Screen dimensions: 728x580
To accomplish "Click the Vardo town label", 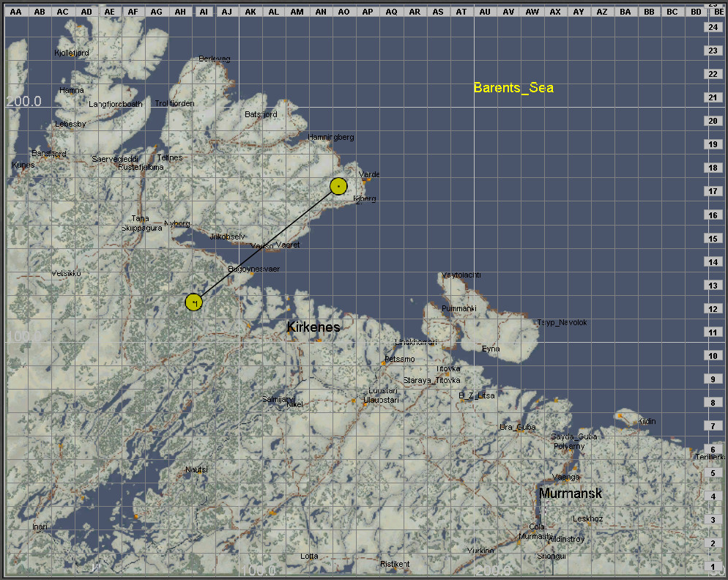I will 369,174.
